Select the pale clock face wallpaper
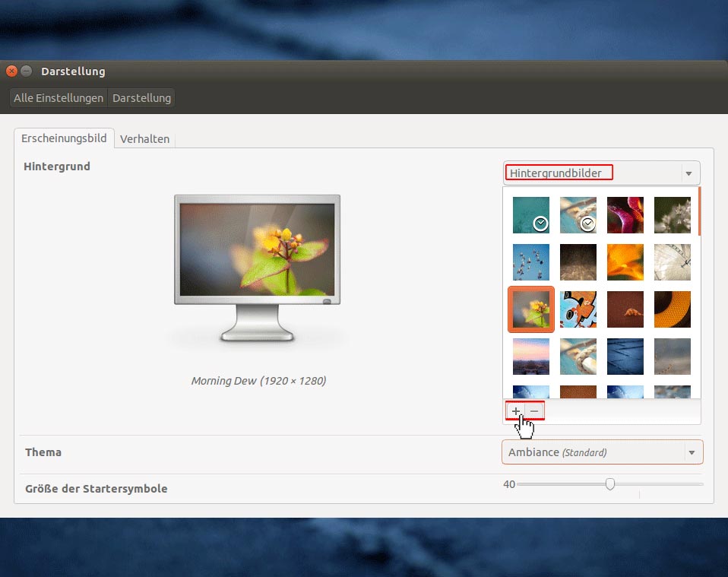728x577 pixels. [673, 262]
